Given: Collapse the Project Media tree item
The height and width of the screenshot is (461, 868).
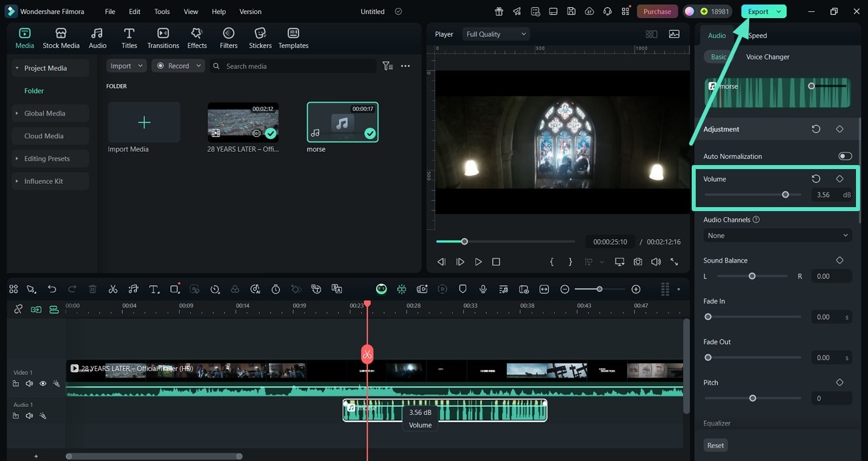Looking at the screenshot, I should tap(17, 68).
